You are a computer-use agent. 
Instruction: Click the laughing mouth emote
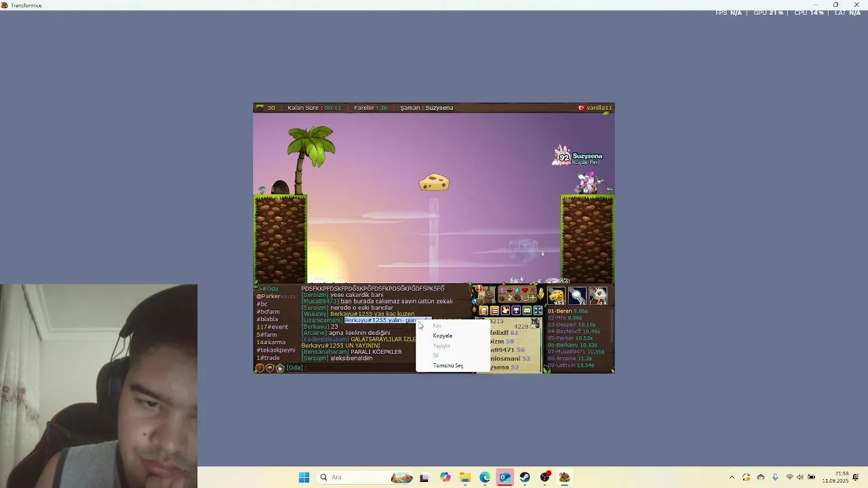click(x=509, y=290)
